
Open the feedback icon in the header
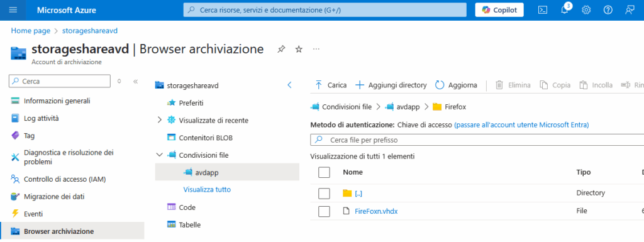630,10
